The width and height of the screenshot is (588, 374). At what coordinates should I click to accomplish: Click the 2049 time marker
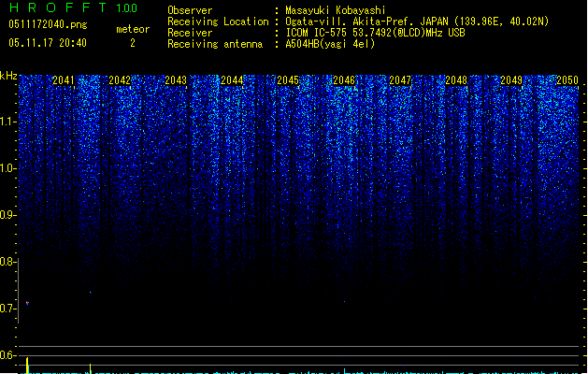[x=511, y=79]
